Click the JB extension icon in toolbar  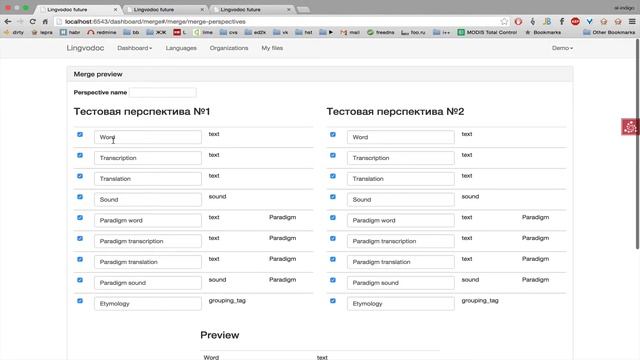point(547,22)
